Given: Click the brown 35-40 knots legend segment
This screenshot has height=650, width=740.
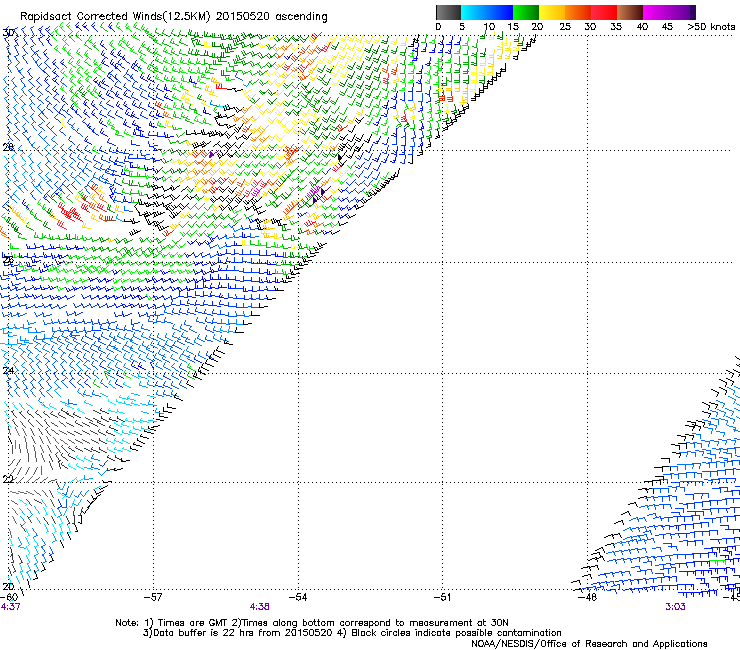Looking at the screenshot, I should pos(630,12).
